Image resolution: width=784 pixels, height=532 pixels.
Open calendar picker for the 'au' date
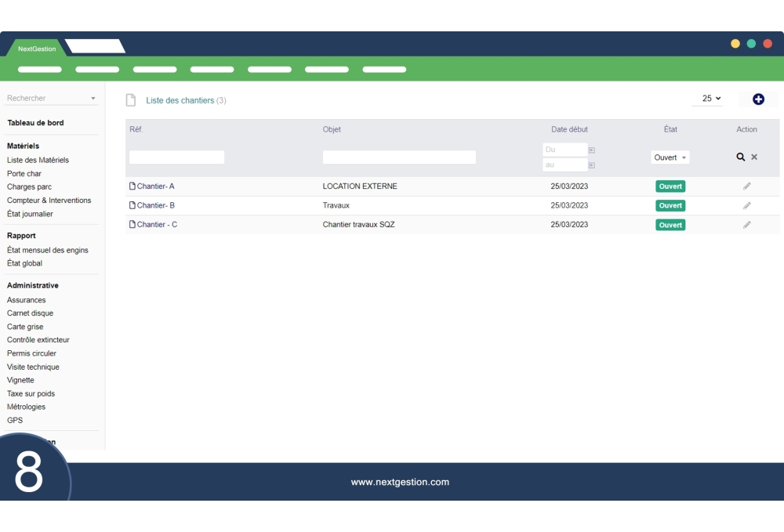[592, 165]
